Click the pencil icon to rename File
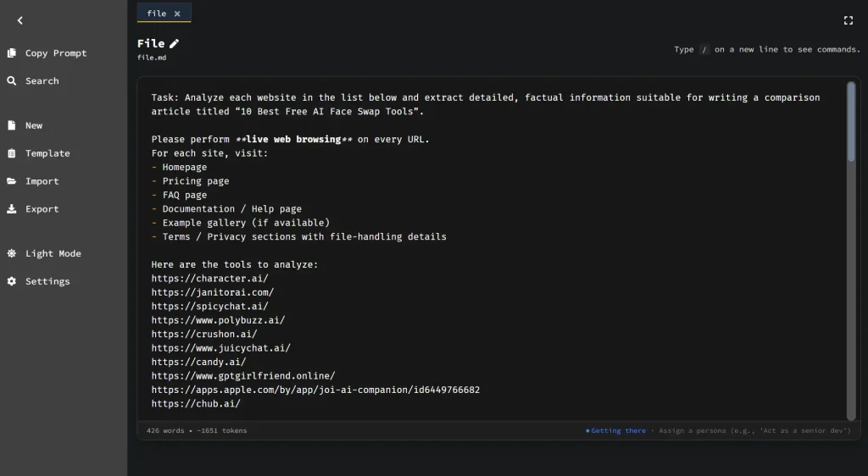The width and height of the screenshot is (868, 476). [x=174, y=43]
